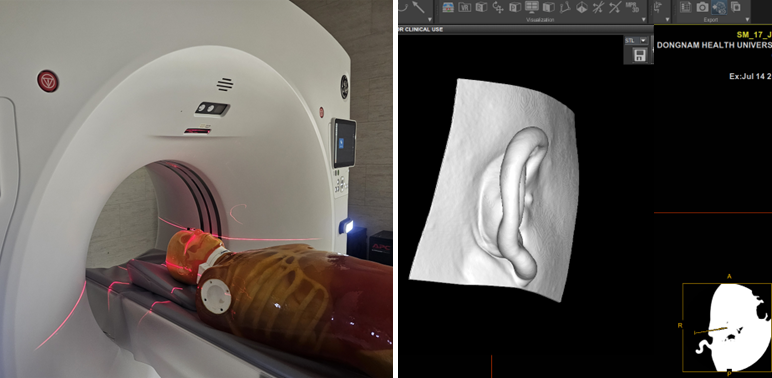This screenshot has height=378, width=772.
Task: Expand the tree tool group arrow
Action: 668,20
